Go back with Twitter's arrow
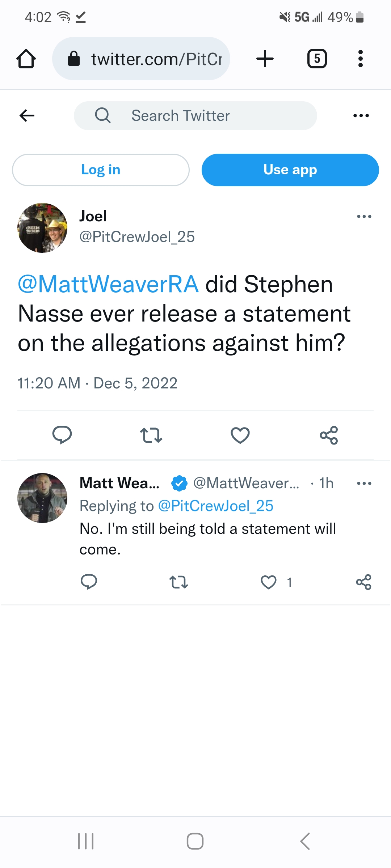Viewport: 391px width, 868px height. 27,116
